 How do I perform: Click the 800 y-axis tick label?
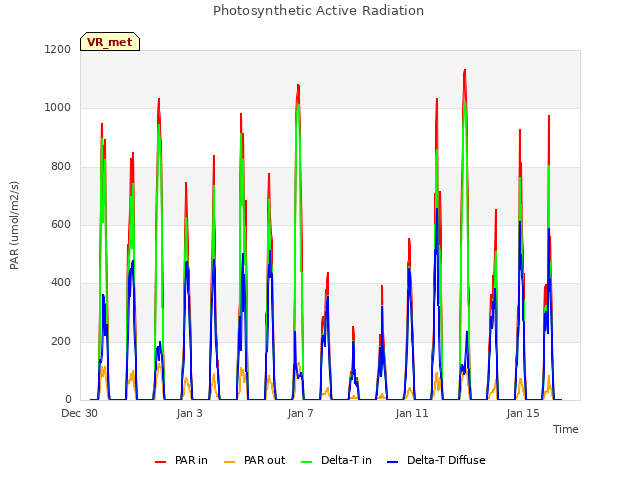[61, 167]
